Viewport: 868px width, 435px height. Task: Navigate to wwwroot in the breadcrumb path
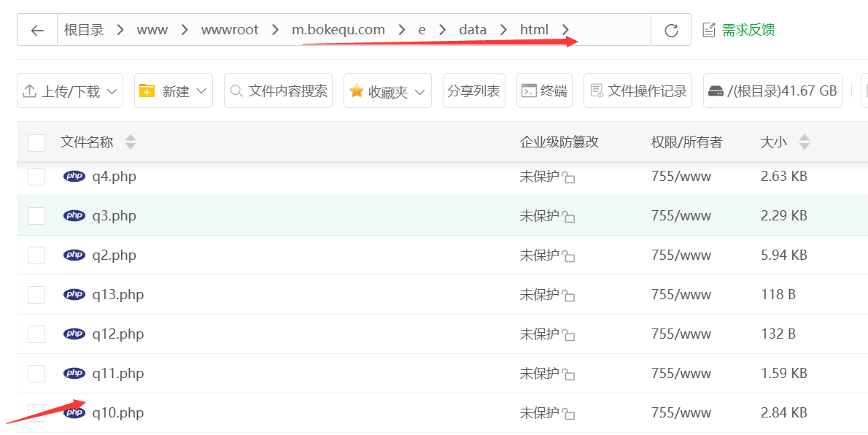click(229, 30)
